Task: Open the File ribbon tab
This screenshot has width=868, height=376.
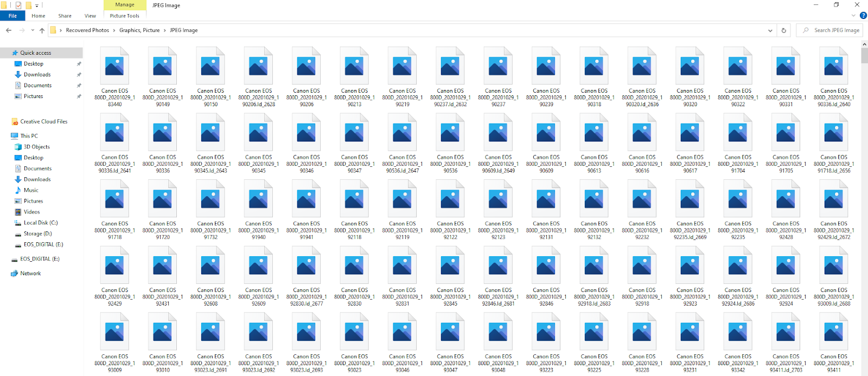Action: [12, 16]
